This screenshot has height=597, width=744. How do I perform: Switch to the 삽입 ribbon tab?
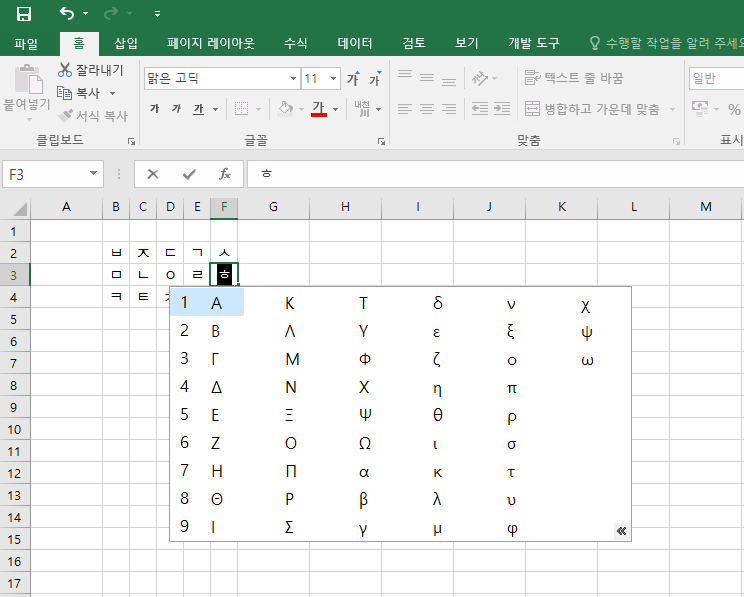[126, 44]
